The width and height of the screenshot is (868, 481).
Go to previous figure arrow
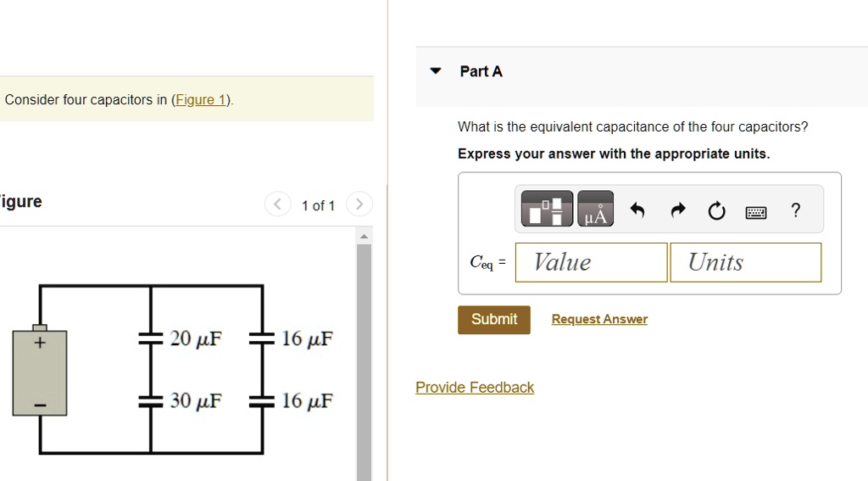277,204
